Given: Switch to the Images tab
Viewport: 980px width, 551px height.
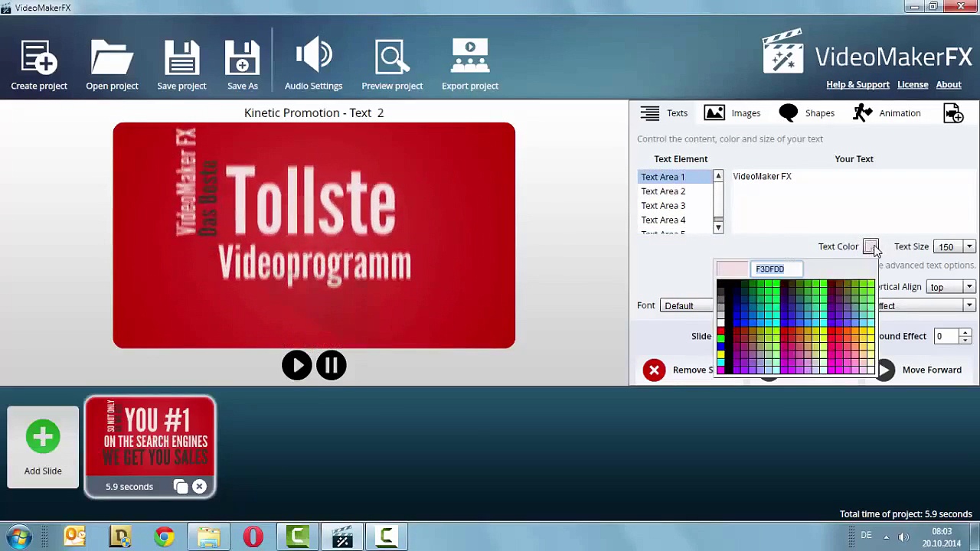Looking at the screenshot, I should [732, 113].
